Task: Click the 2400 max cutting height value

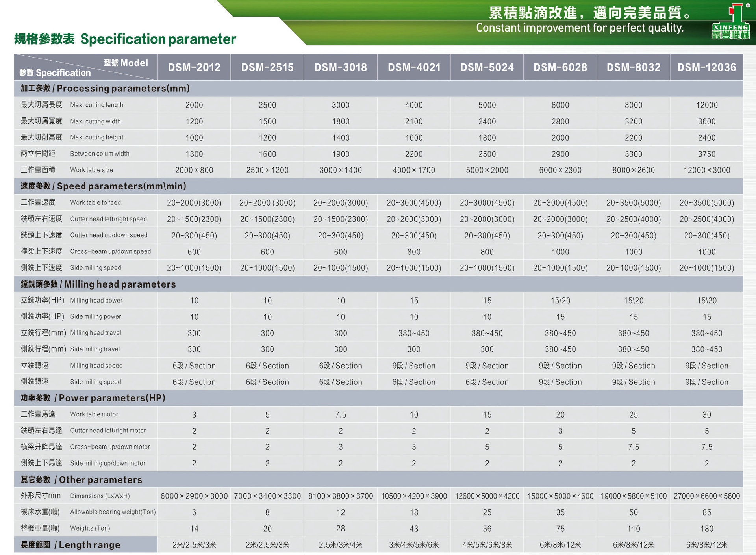Action: pos(707,138)
